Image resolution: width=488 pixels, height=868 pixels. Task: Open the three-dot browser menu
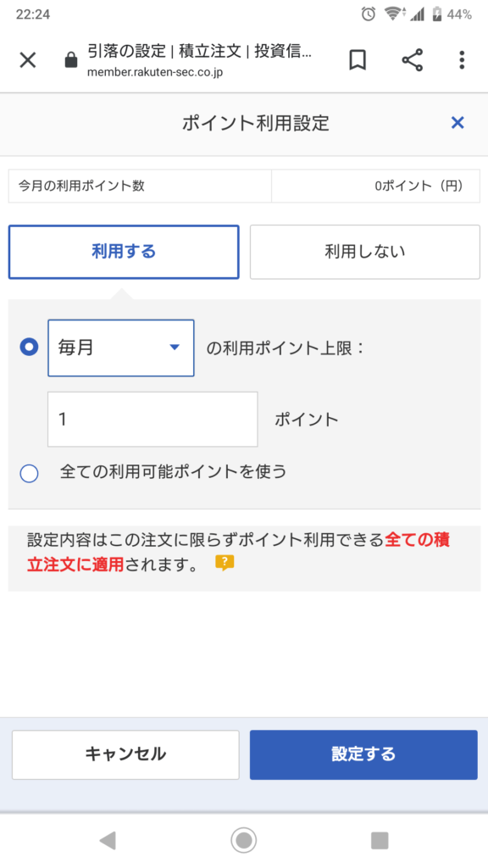click(x=462, y=60)
